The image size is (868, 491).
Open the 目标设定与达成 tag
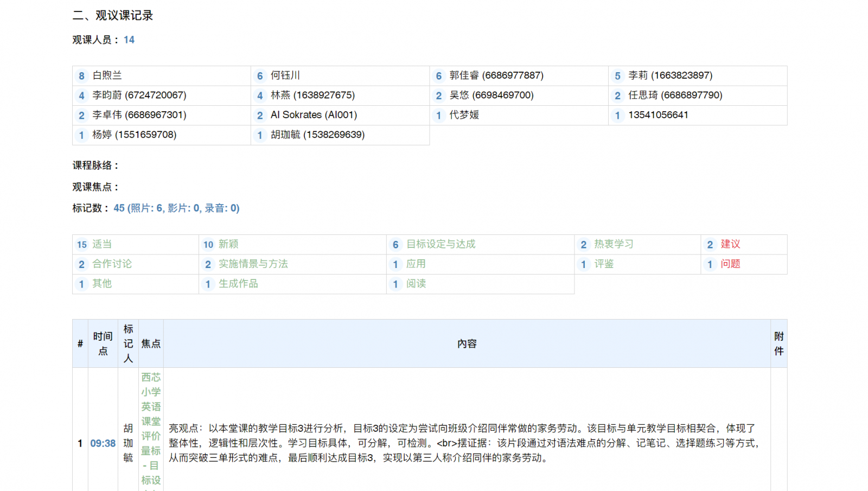[441, 244]
